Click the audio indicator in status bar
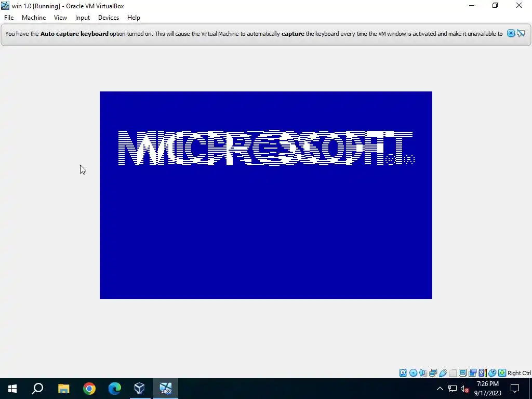Image resolution: width=532 pixels, height=399 pixels. 423,373
